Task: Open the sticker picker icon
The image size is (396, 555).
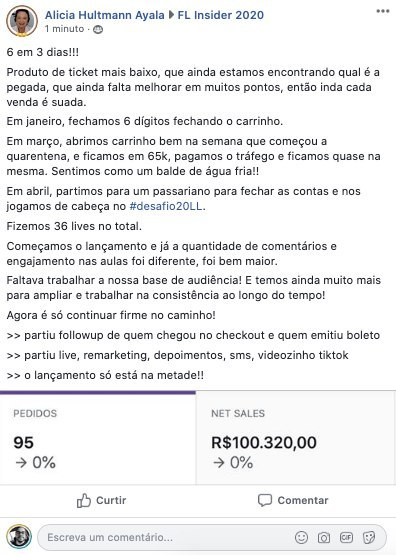Action: pyautogui.click(x=369, y=538)
